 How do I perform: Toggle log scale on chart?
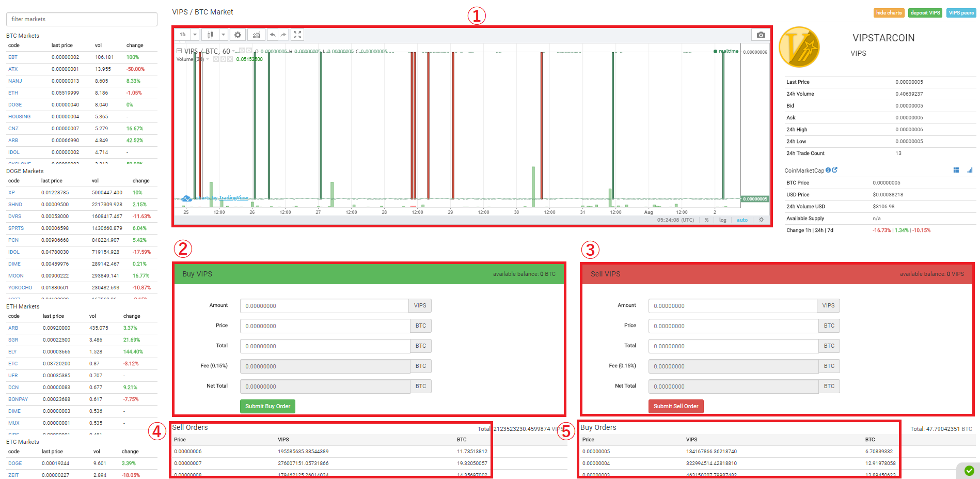pyautogui.click(x=723, y=220)
